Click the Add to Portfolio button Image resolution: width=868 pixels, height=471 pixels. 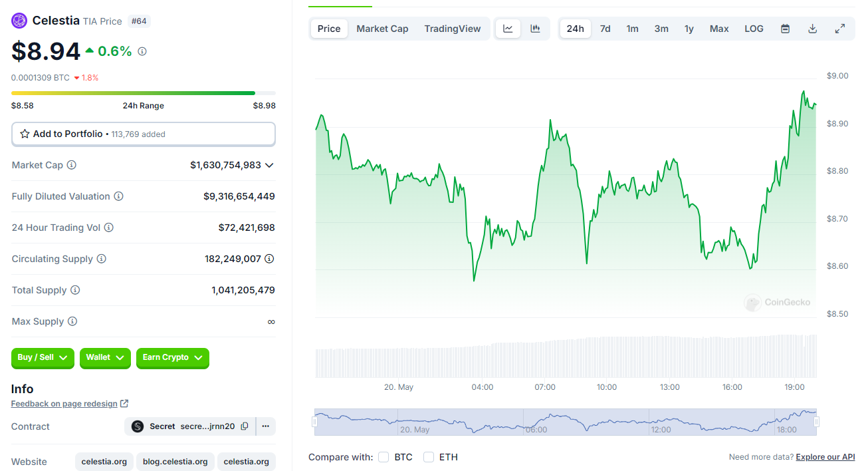pos(144,134)
